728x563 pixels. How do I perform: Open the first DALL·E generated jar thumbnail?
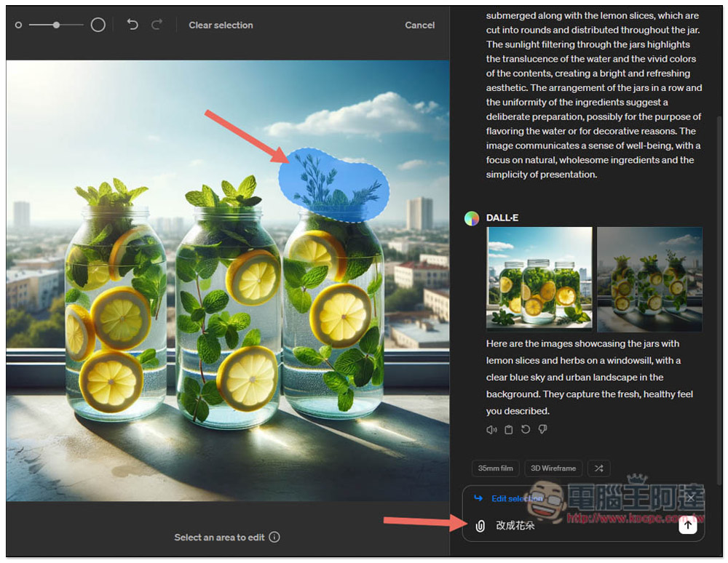pyautogui.click(x=539, y=279)
